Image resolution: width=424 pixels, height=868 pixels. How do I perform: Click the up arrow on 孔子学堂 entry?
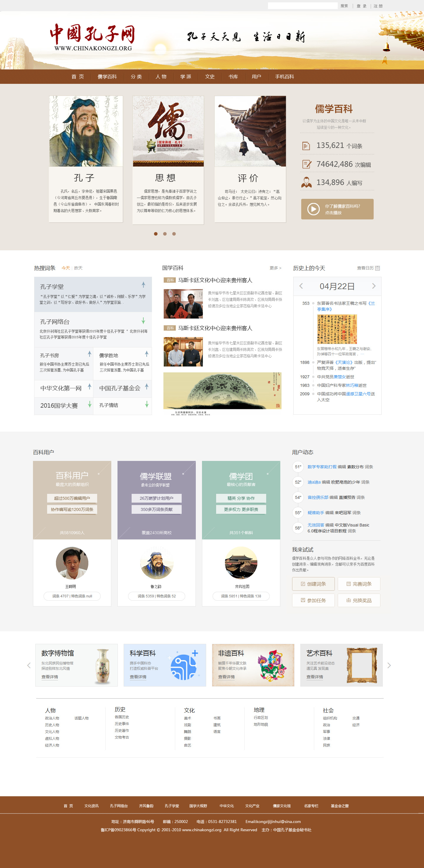pyautogui.click(x=143, y=285)
